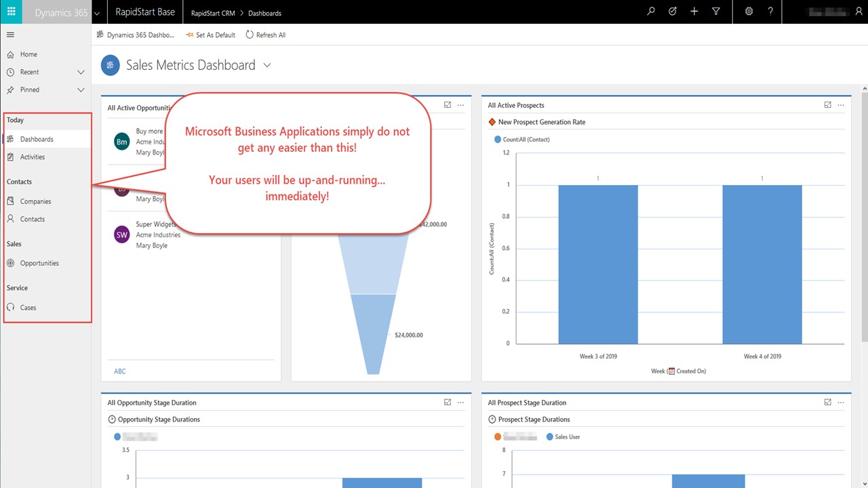Open the Dynamics 365 app launcher waffle
The image size is (868, 488).
11,12
